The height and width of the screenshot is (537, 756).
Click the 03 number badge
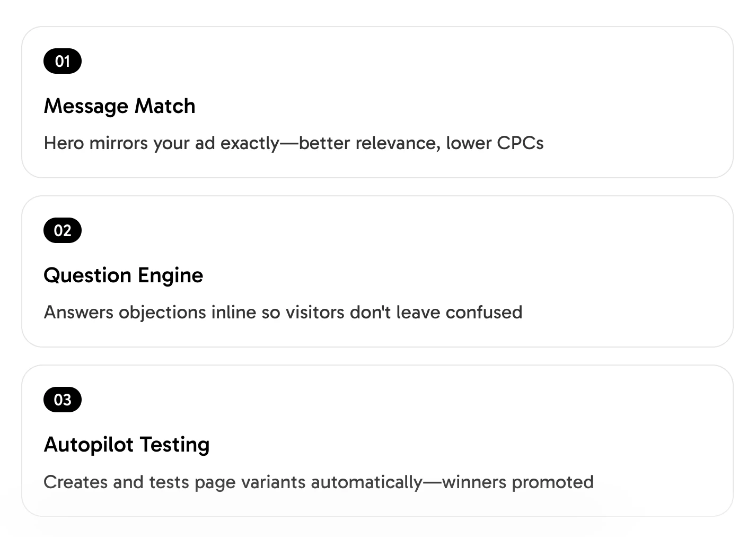click(x=63, y=400)
